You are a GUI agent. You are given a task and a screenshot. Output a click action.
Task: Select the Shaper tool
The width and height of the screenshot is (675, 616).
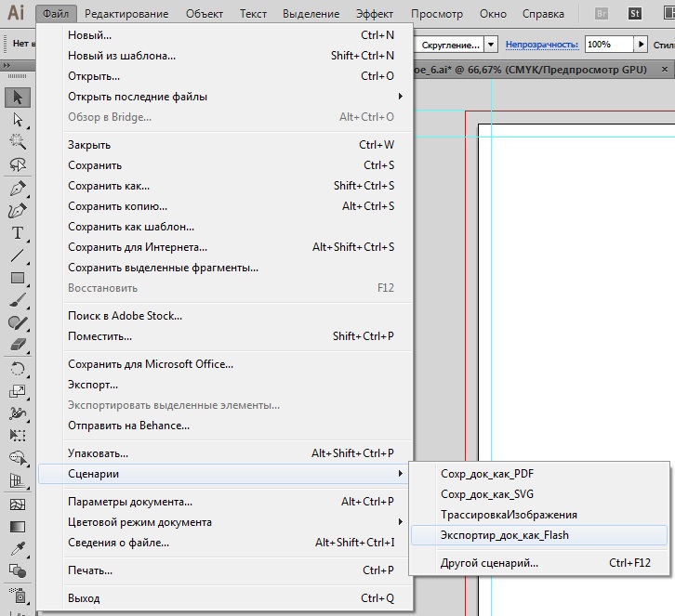click(18, 322)
